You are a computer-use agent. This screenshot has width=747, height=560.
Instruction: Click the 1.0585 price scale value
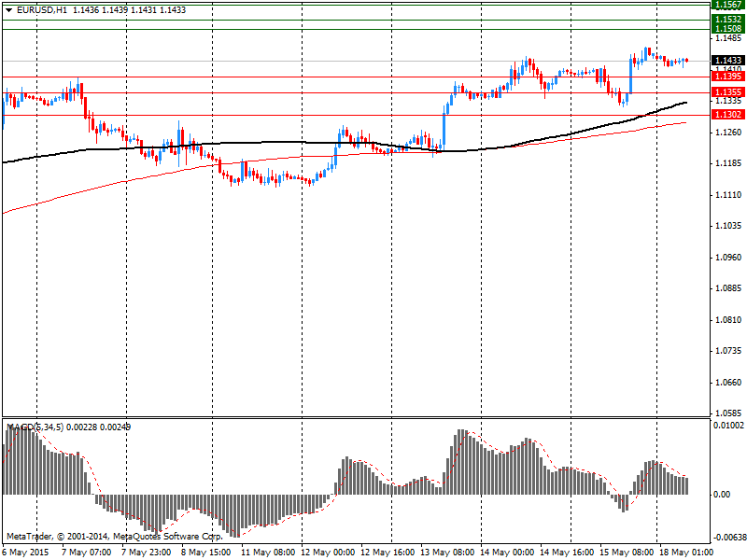point(728,413)
